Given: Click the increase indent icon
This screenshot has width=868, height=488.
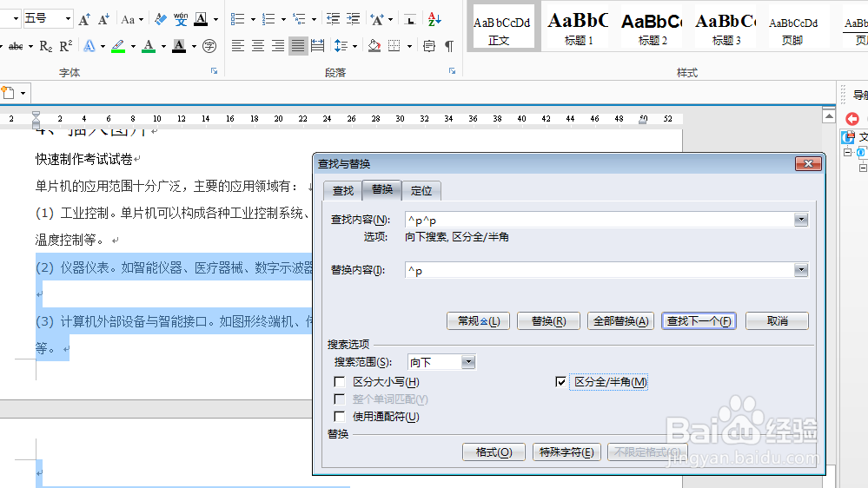Looking at the screenshot, I should tap(353, 19).
